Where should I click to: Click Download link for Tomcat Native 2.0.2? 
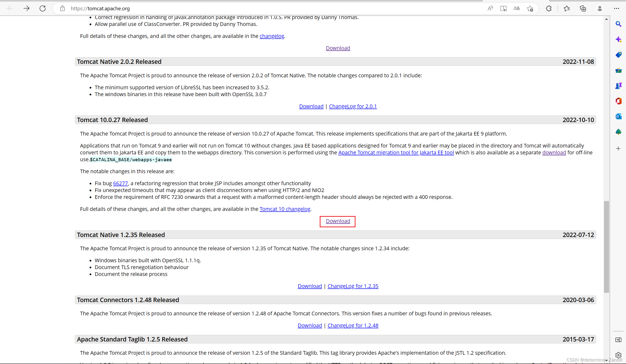click(311, 106)
